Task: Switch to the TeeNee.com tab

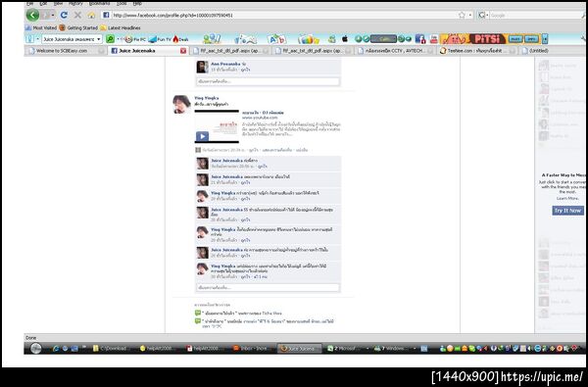Action: pyautogui.click(x=476, y=50)
